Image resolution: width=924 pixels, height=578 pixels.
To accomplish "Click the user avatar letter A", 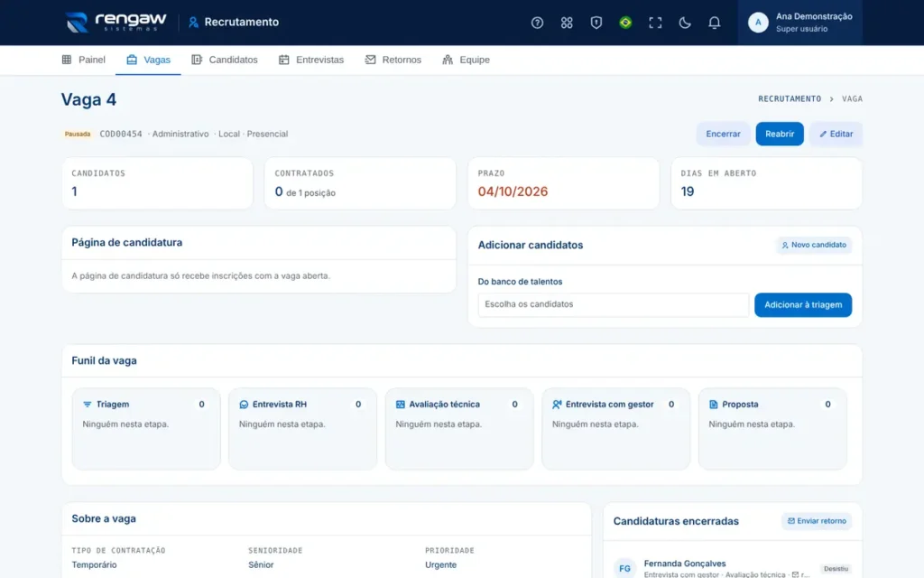I will pyautogui.click(x=758, y=23).
